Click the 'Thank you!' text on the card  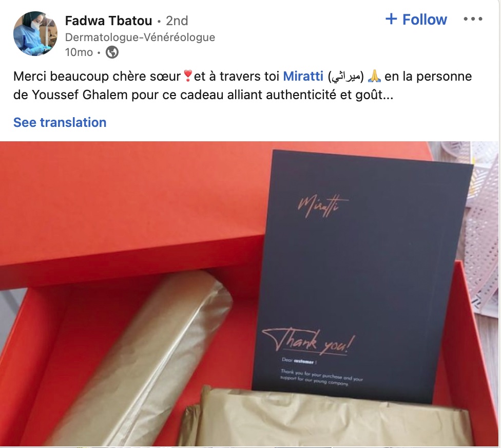[x=309, y=342]
